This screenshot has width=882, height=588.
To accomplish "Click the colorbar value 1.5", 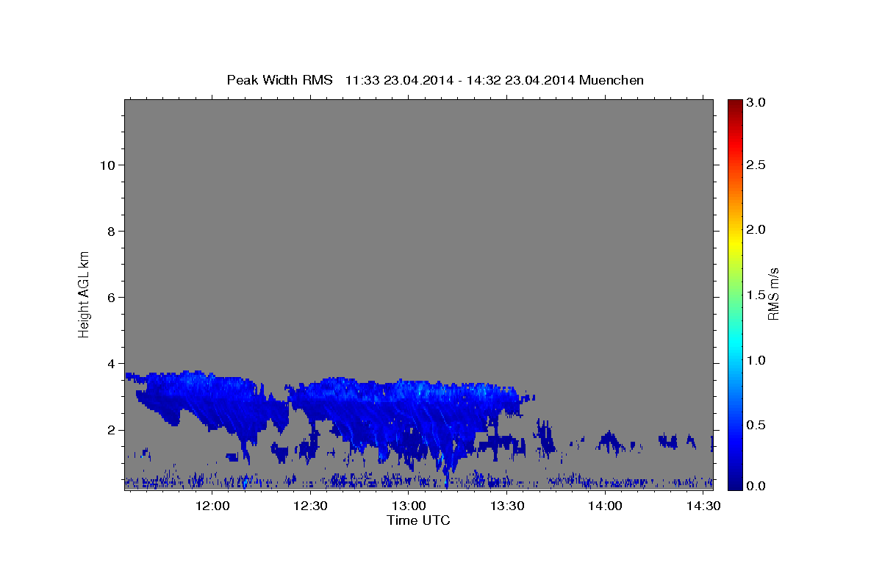I will (x=758, y=295).
